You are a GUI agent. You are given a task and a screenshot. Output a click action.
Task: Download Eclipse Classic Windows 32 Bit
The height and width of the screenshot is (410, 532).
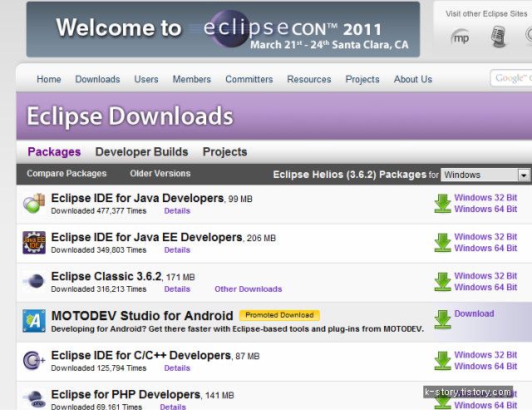[485, 276]
